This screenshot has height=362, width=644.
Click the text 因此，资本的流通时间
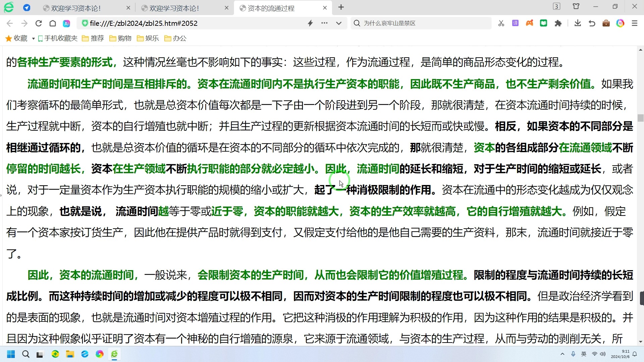(80, 275)
